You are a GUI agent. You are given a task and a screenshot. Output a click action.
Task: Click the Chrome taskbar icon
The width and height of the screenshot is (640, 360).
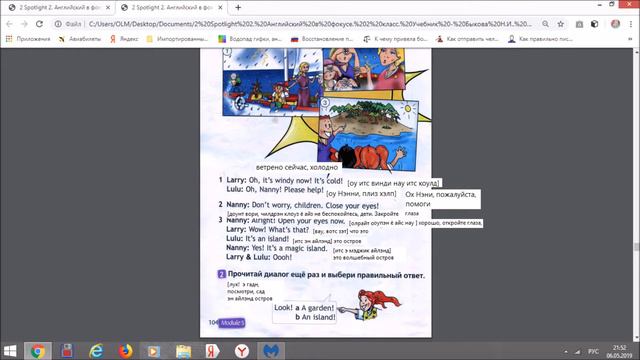coord(38,351)
